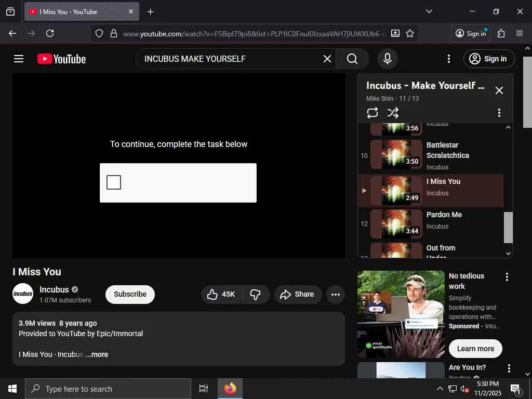
Task: Open Firefox View icon
Action: [10, 11]
